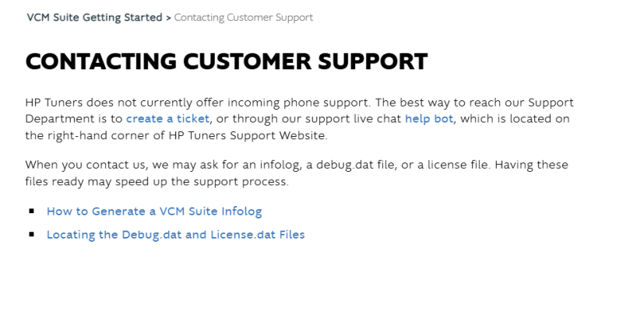
Task: Click the paragraph starting with HP Tuners does not
Action: click(299, 119)
